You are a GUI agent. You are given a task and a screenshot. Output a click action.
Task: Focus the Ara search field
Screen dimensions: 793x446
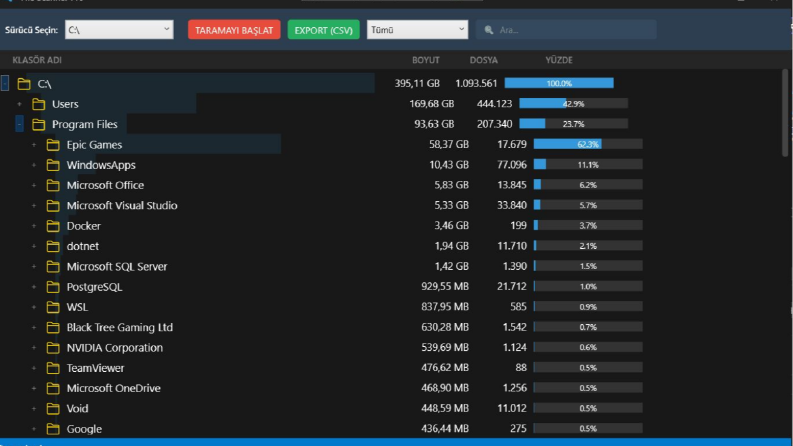pos(566,30)
